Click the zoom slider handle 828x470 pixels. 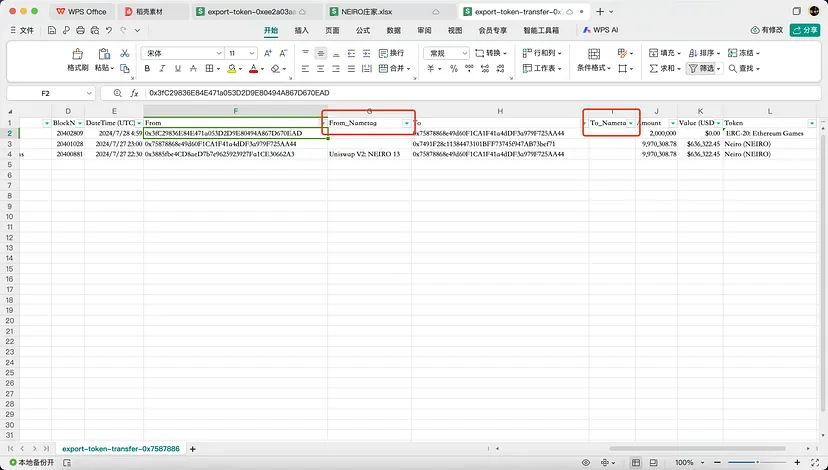coord(757,463)
